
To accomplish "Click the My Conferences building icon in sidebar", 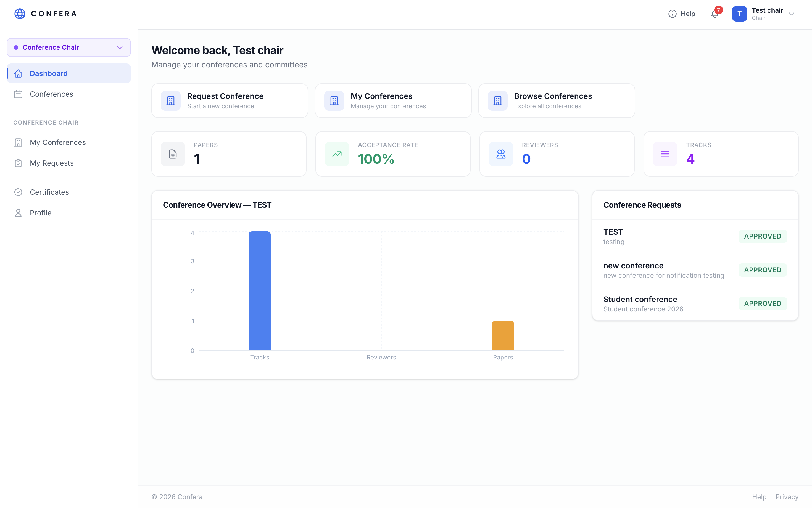I will pyautogui.click(x=19, y=142).
